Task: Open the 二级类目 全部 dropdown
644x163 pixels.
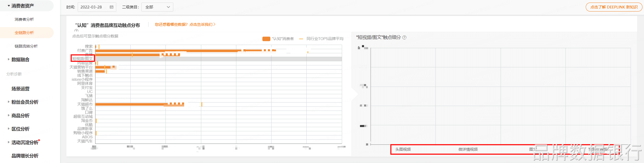Action: tap(157, 7)
